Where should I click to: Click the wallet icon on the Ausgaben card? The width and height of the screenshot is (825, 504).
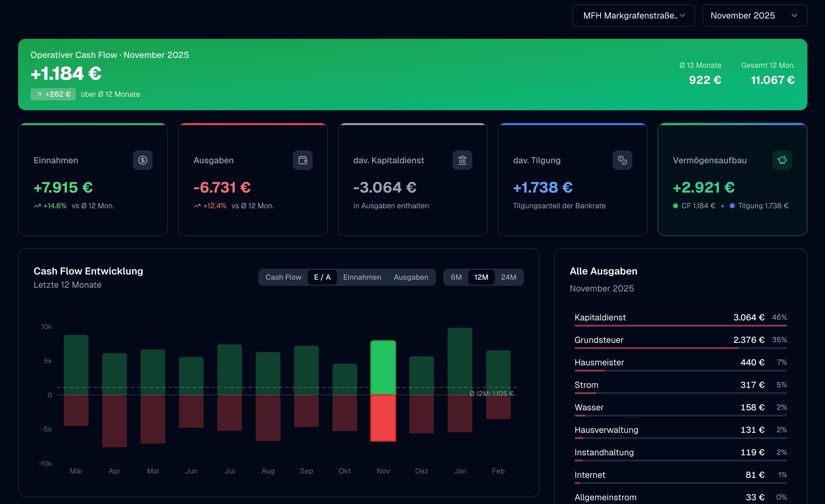[x=302, y=160]
